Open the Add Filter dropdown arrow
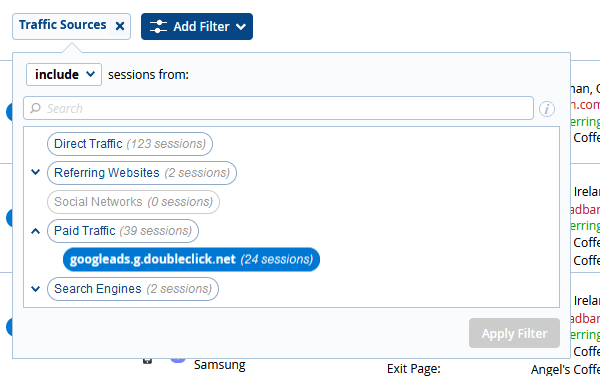600x376 pixels. coord(241,27)
